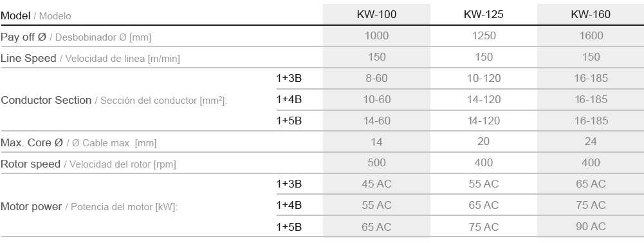Viewport: 644px width, 243px height.
Task: Select the 14-60 conductor section cell
Action: coord(376,121)
